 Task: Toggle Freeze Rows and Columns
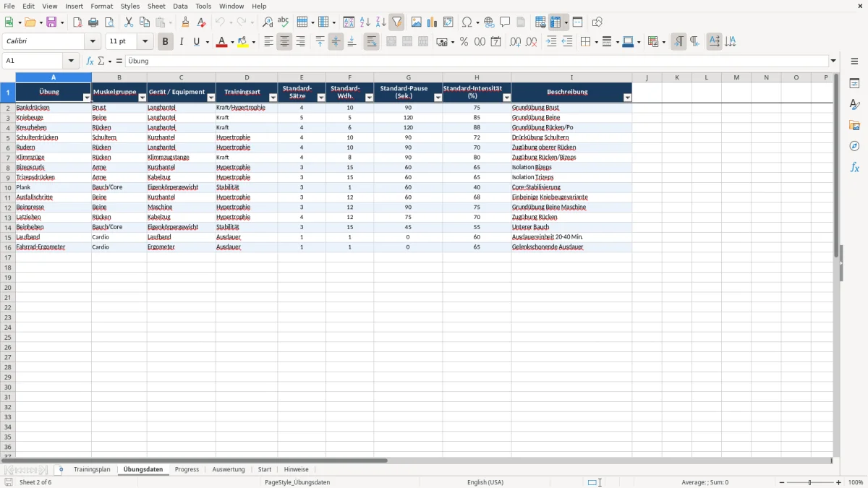pyautogui.click(x=556, y=22)
